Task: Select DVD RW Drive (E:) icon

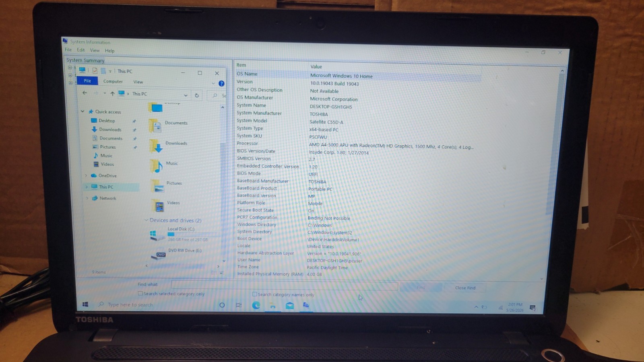Action: click(x=158, y=255)
